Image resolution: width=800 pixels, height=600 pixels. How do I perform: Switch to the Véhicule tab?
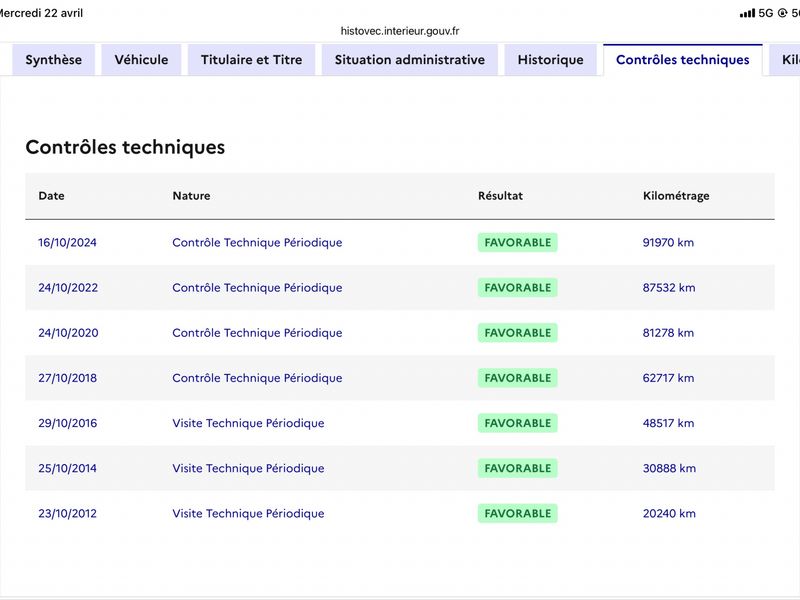[141, 60]
